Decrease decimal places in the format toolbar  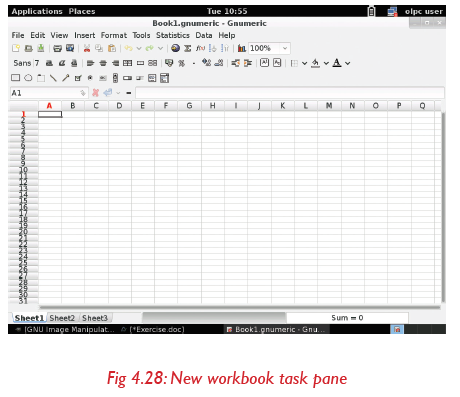219,63
